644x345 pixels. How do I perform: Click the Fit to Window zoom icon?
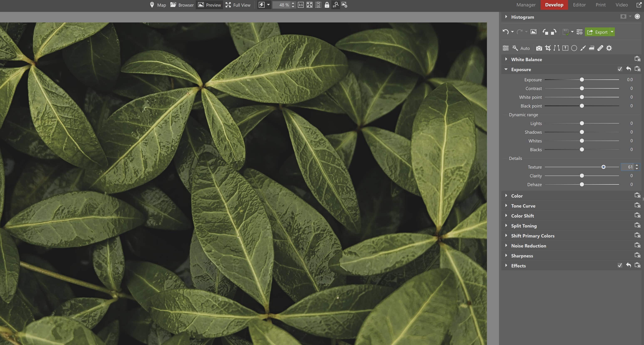click(x=310, y=5)
